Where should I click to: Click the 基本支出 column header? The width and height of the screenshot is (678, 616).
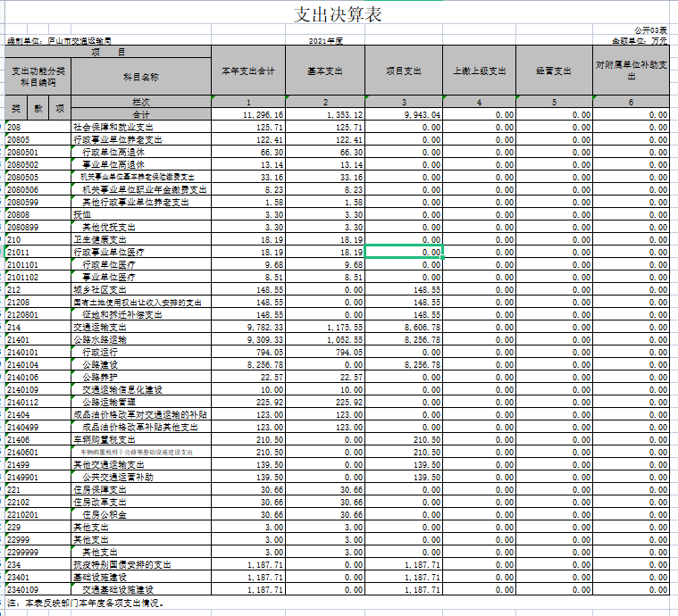point(325,71)
